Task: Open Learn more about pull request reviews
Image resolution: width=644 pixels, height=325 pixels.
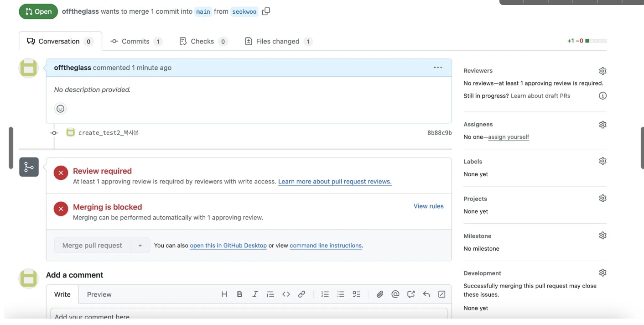Action: tap(335, 182)
